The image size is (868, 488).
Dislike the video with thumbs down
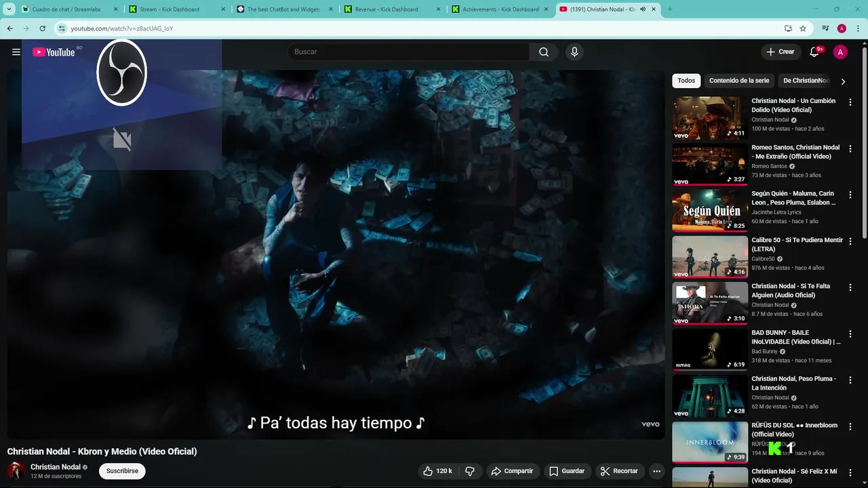[x=469, y=471]
